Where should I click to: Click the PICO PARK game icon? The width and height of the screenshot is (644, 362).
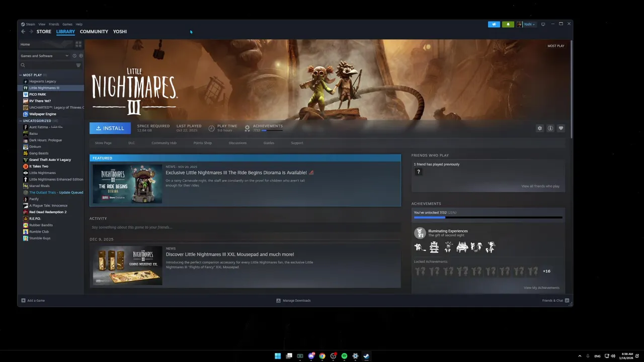coord(26,95)
